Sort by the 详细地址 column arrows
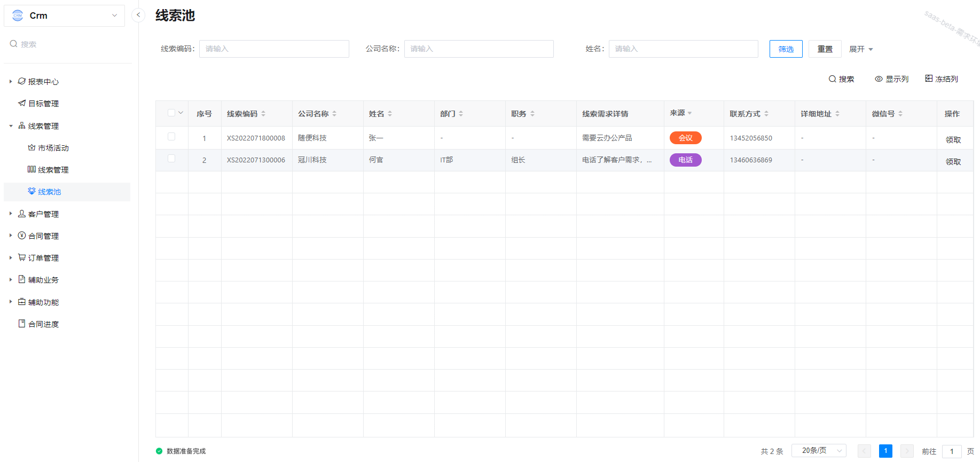 [x=837, y=114]
